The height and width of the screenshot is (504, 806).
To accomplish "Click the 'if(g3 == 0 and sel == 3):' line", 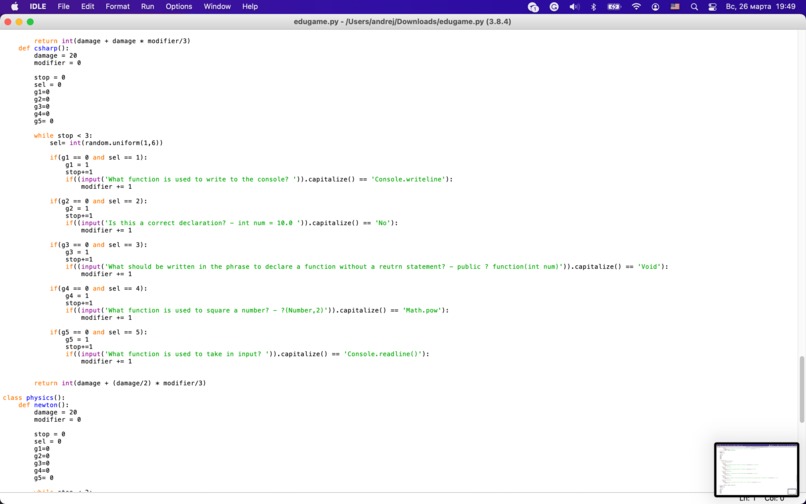I will coord(98,245).
